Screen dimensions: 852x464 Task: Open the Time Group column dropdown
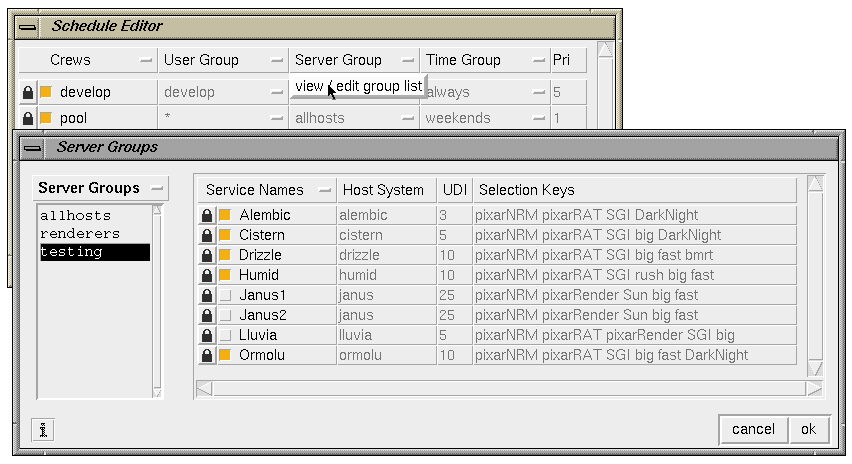coord(538,60)
